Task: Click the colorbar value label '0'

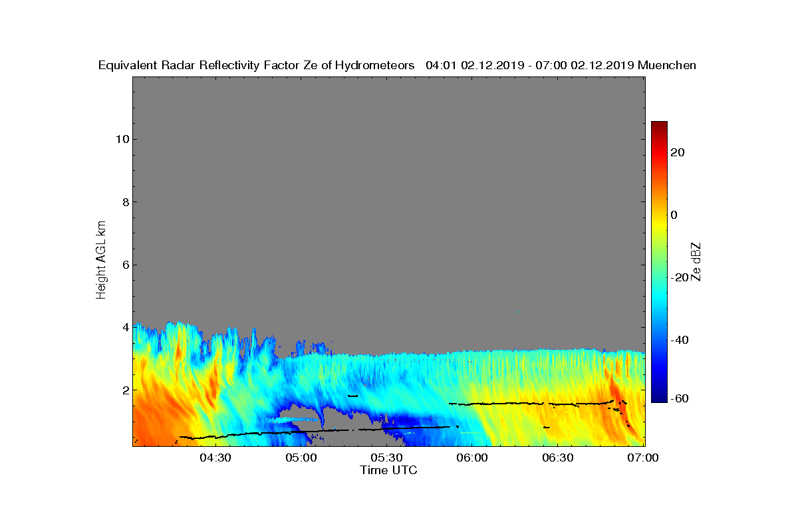Action: tap(675, 215)
